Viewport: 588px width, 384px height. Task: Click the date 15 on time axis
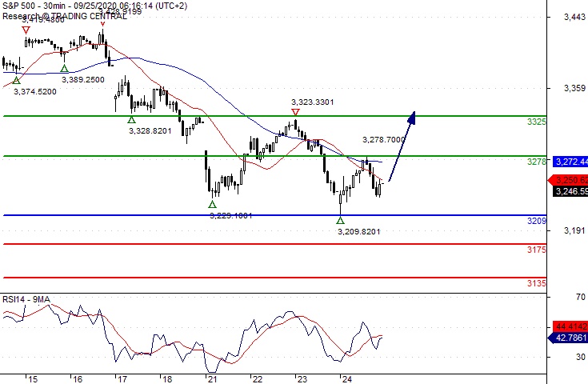tap(33, 379)
